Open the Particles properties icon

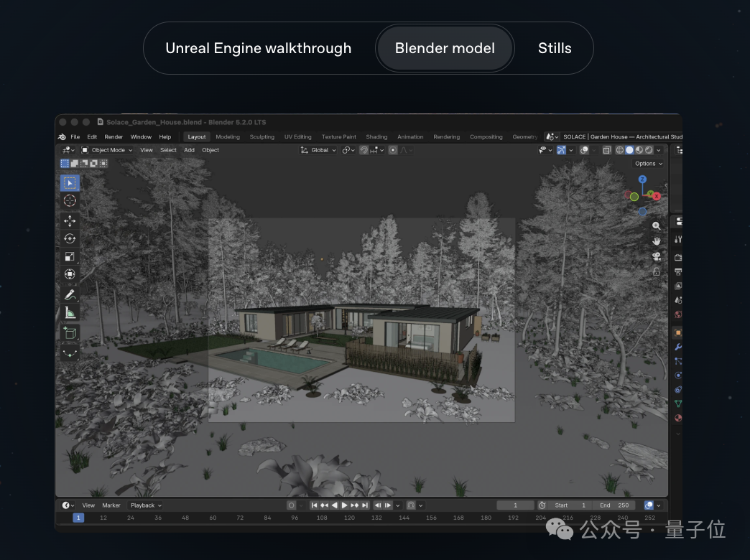pyautogui.click(x=678, y=361)
